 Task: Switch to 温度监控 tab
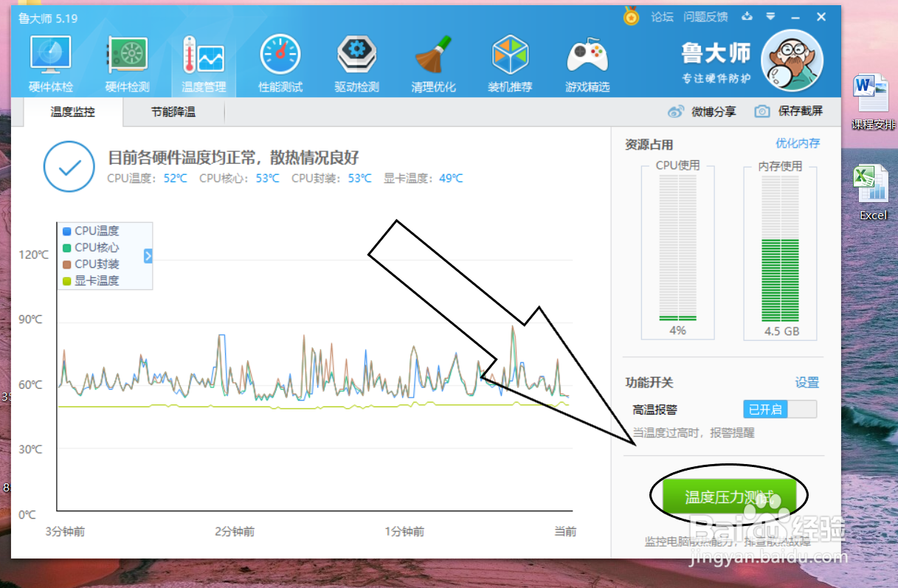tap(72, 111)
